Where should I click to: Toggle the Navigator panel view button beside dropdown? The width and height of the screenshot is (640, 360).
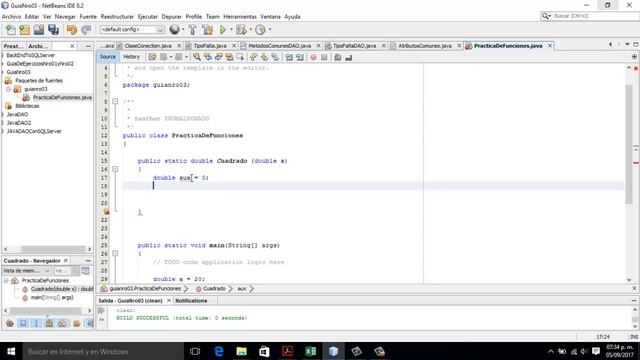85,271
